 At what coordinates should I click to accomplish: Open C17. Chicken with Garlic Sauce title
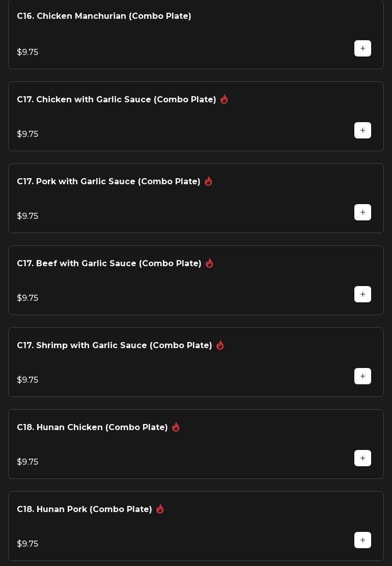point(117,100)
